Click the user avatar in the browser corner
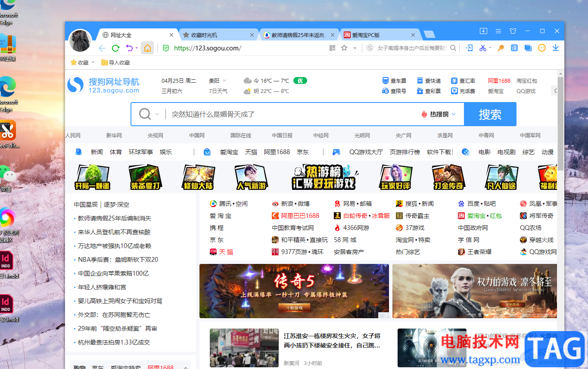The height and width of the screenshot is (369, 588). pos(80,41)
